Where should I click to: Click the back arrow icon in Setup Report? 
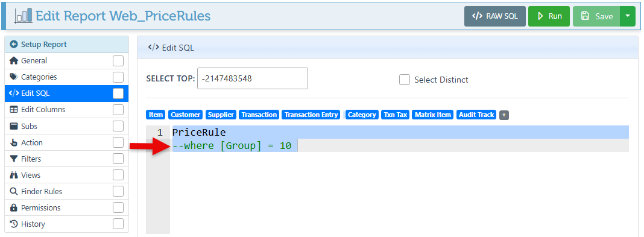click(x=14, y=45)
